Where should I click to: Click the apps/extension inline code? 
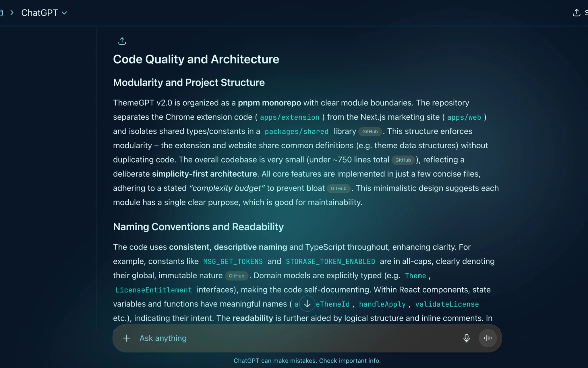(289, 117)
